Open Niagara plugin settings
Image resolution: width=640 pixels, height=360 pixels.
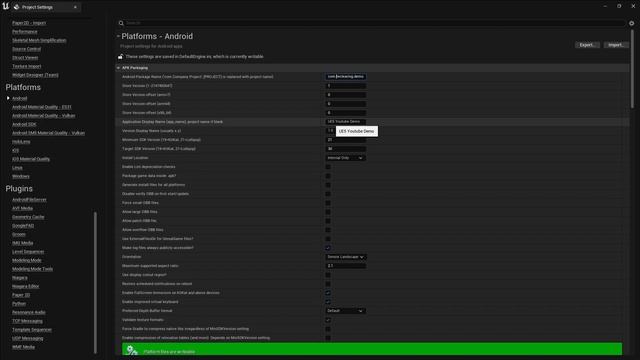(20, 278)
